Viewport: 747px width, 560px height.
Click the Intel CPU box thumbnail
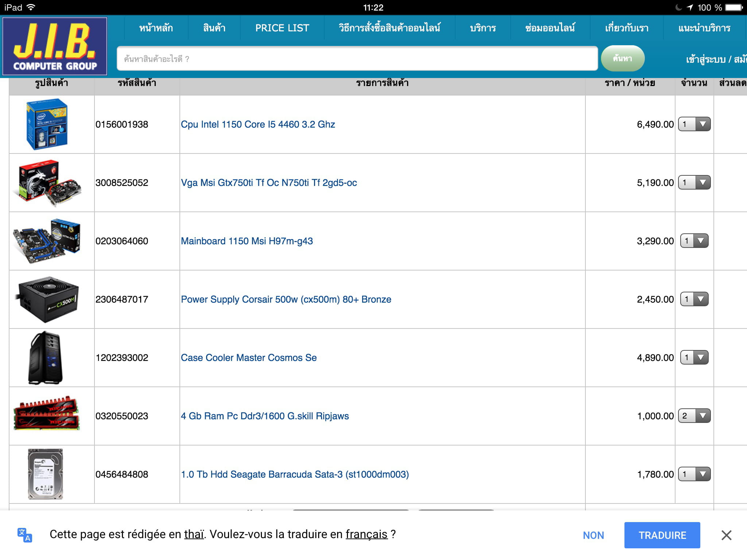47,124
